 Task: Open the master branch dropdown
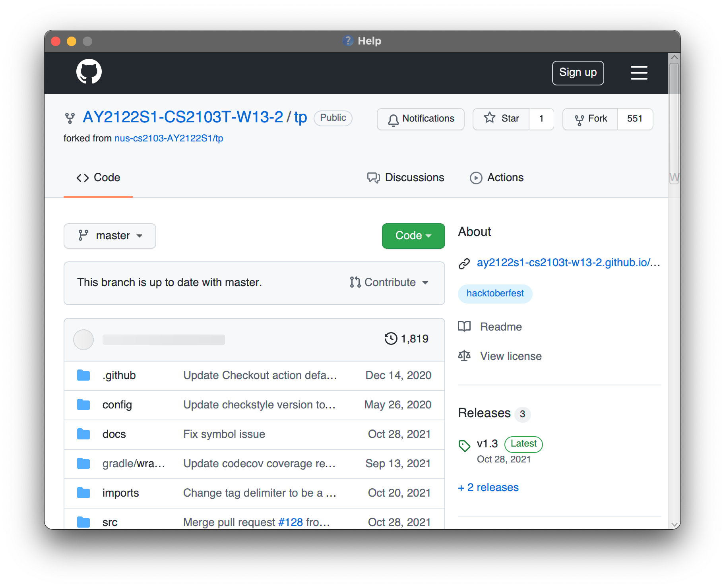click(110, 236)
